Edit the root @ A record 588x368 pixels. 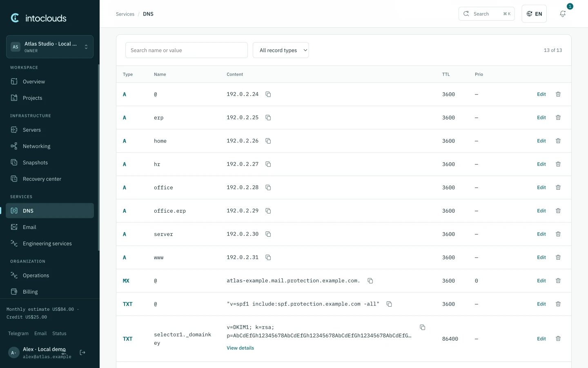coord(541,94)
